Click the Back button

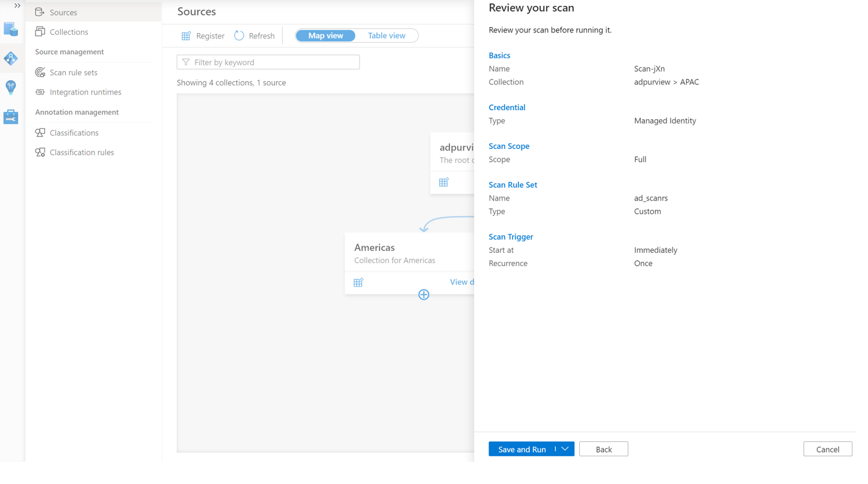pos(603,449)
